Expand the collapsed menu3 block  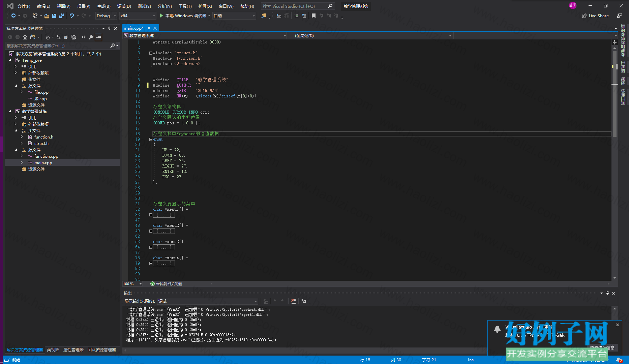(x=151, y=247)
